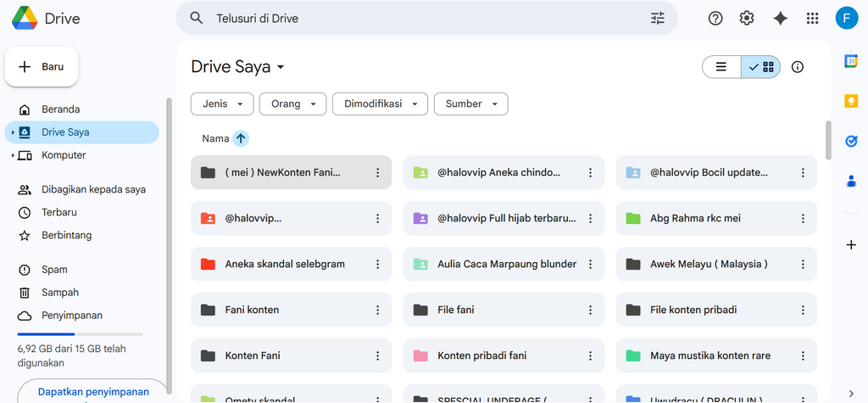Select the grid layout view
The height and width of the screenshot is (403, 868).
coord(761,67)
